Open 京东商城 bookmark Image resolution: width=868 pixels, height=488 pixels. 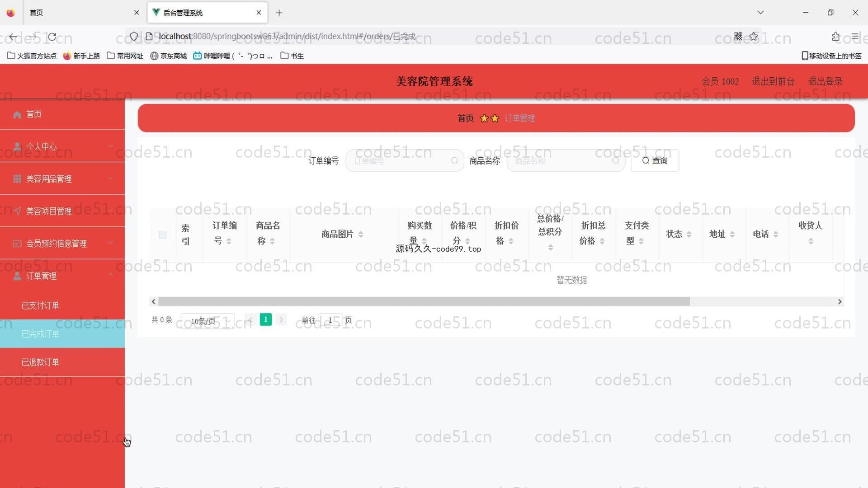[169, 56]
